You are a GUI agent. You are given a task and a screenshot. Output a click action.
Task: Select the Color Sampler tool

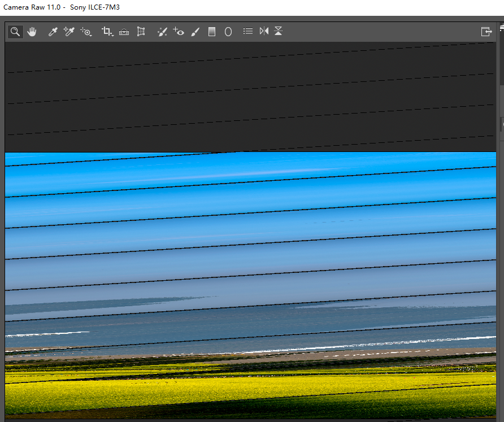69,32
